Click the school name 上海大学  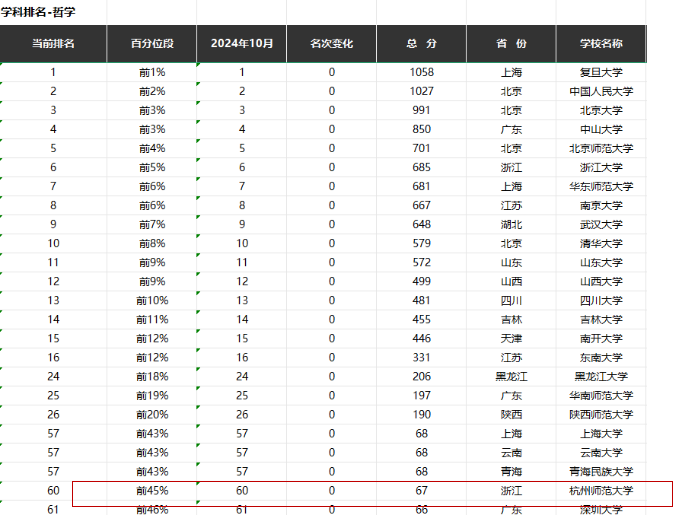pos(601,433)
